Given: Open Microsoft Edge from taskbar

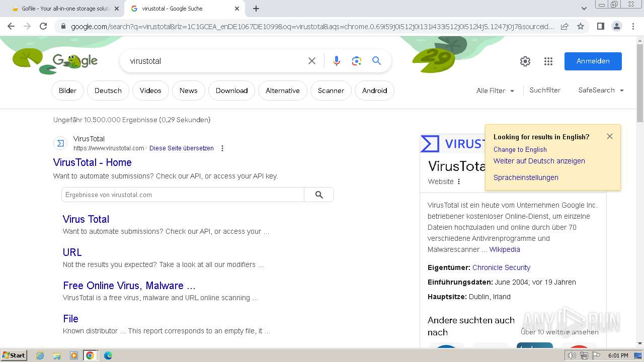Looking at the screenshot, I should coord(108,355).
